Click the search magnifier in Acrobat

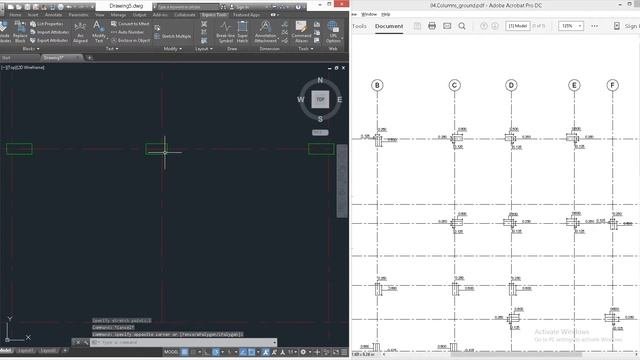pos(462,26)
